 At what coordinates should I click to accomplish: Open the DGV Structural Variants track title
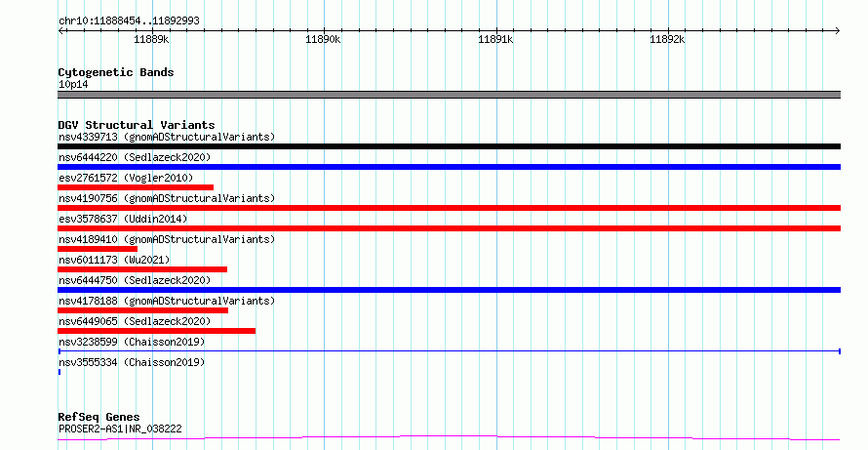point(137,125)
